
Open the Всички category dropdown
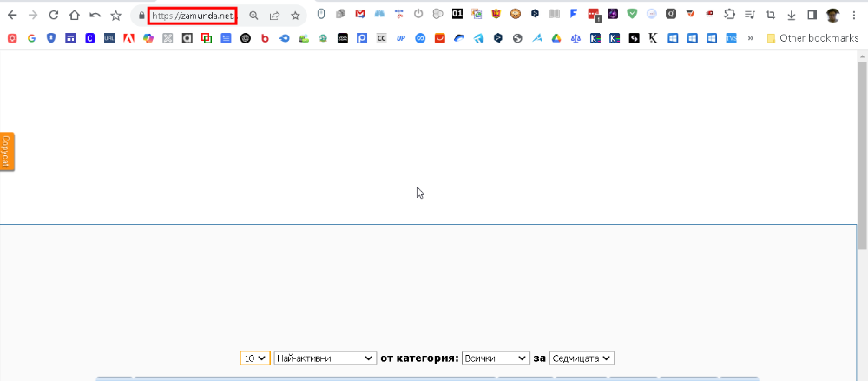tap(496, 358)
